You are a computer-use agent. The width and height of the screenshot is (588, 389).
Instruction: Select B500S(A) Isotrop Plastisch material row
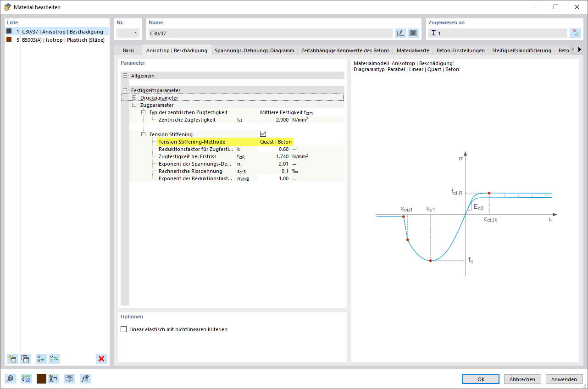(57, 40)
